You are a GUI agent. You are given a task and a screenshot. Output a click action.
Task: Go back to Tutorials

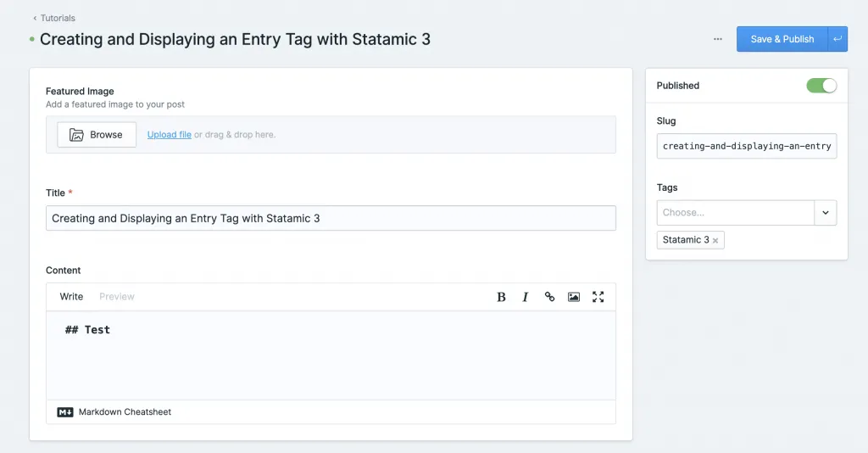[54, 18]
